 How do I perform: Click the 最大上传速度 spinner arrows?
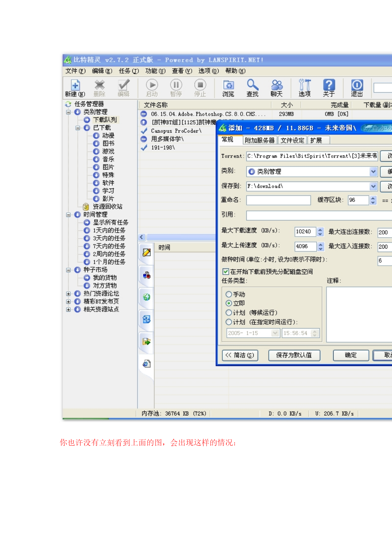click(x=321, y=246)
